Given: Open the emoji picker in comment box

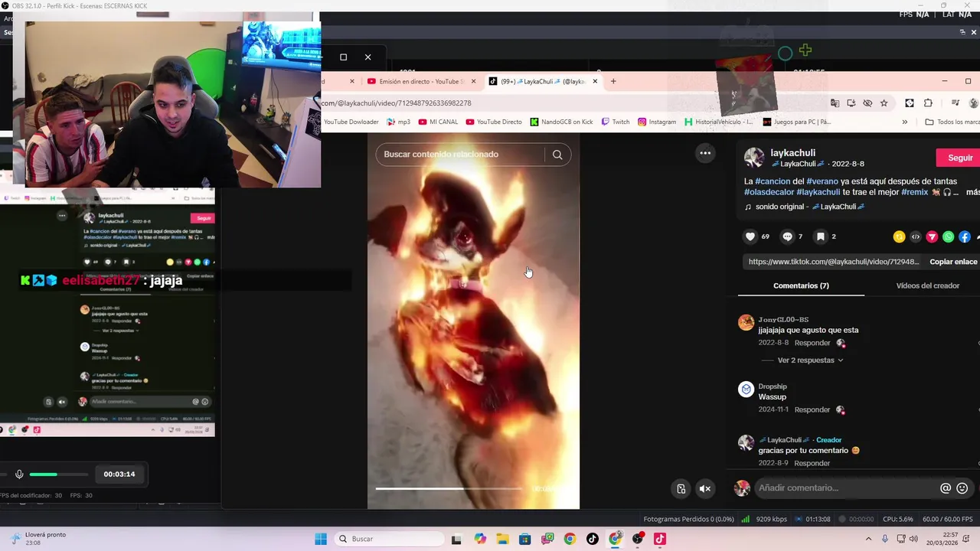Looking at the screenshot, I should [962, 488].
